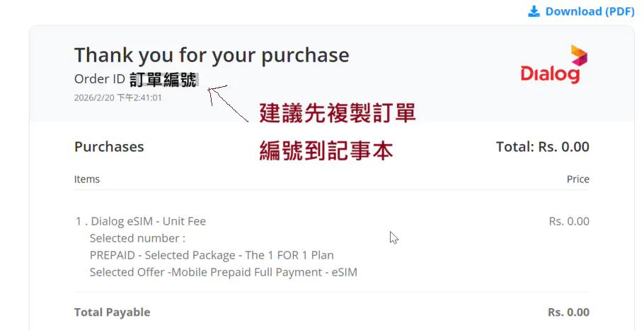Image resolution: width=644 pixels, height=330 pixels.
Task: Click the eSIM unit fee price Rs. 0.00
Action: tap(568, 221)
